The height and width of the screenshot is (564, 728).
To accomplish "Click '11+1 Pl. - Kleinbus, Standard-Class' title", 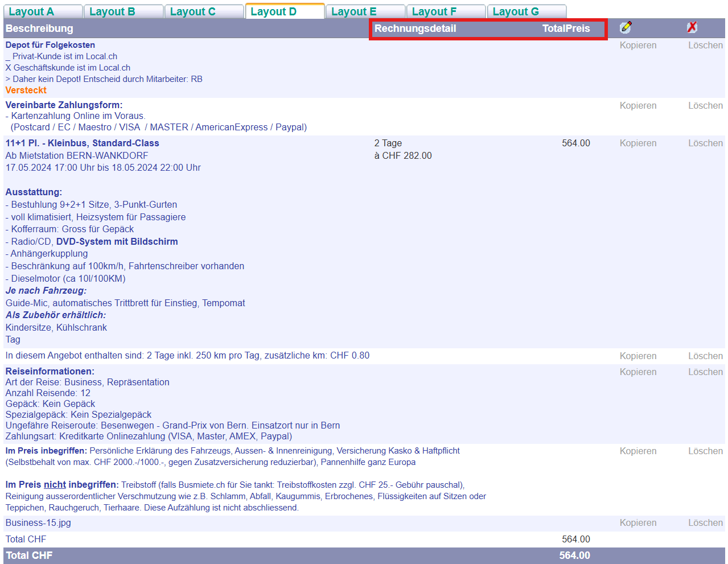I will click(x=83, y=143).
